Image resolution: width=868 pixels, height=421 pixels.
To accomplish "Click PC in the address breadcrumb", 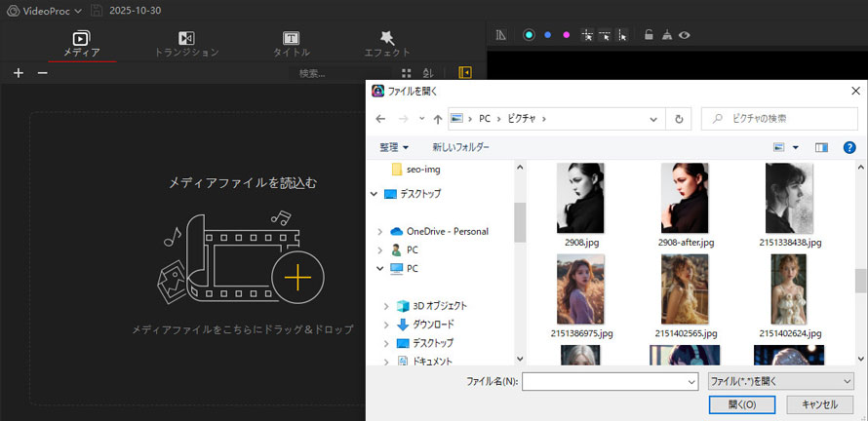I will click(x=485, y=119).
